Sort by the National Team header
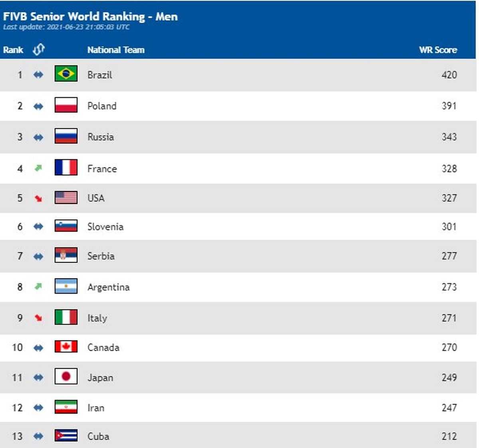The width and height of the screenshot is (479, 448). 116,50
